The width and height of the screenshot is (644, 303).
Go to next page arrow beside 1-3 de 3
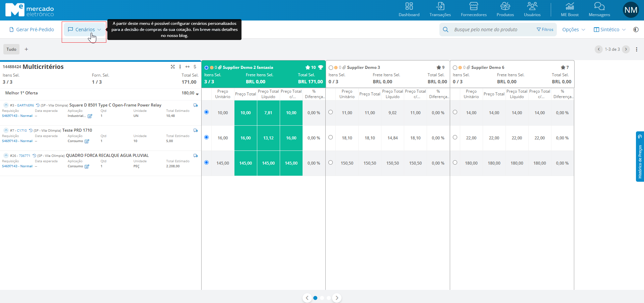coord(626,49)
